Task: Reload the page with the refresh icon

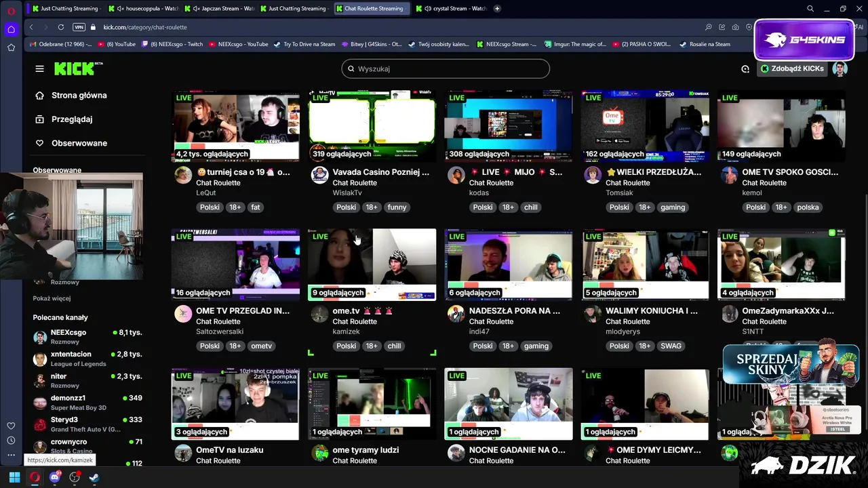Action: point(61,27)
